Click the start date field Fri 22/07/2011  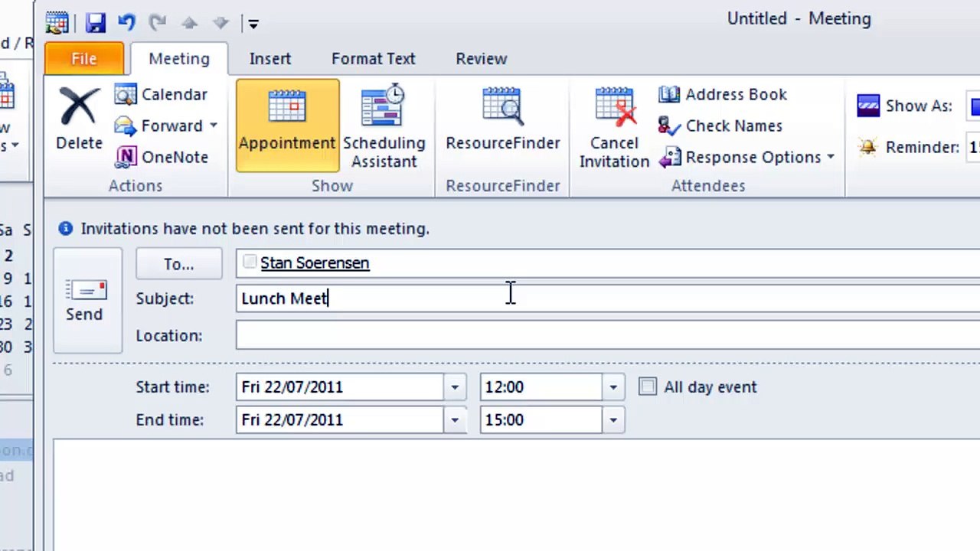[x=339, y=387]
